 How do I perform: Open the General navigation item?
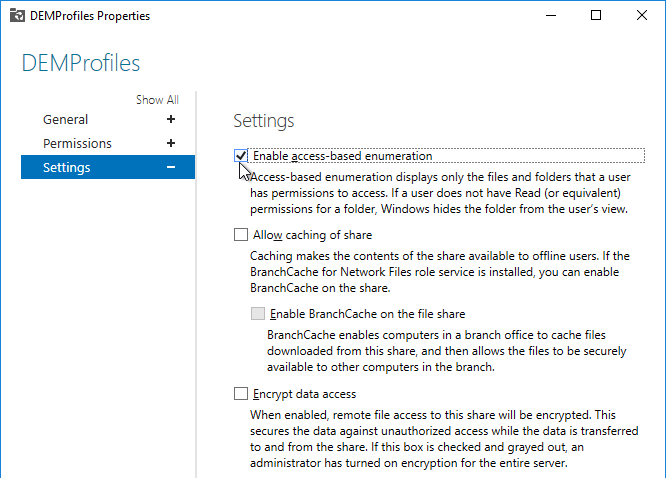[65, 119]
